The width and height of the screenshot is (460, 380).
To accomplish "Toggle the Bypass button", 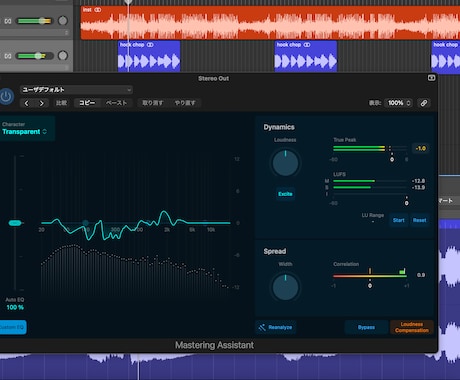I will (x=366, y=327).
